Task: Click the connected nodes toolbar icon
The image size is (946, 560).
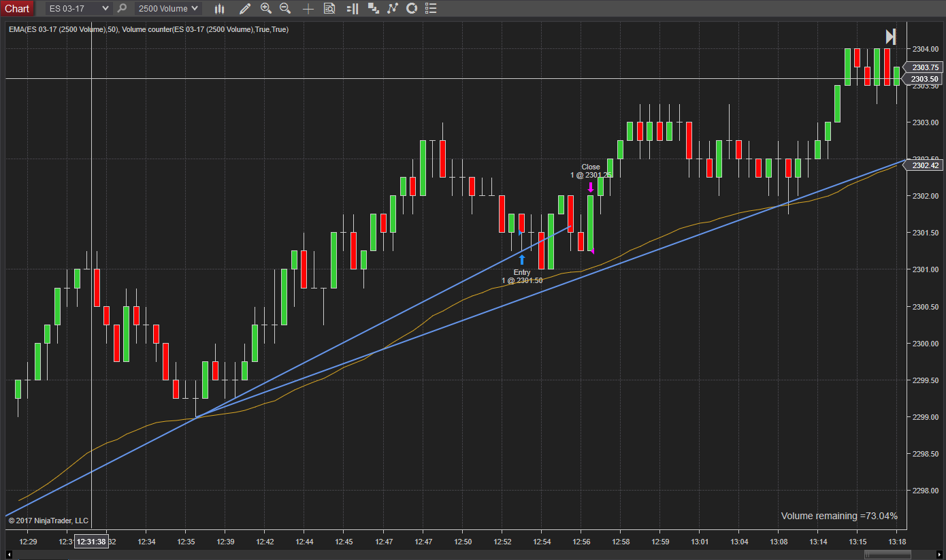Action: click(392, 9)
